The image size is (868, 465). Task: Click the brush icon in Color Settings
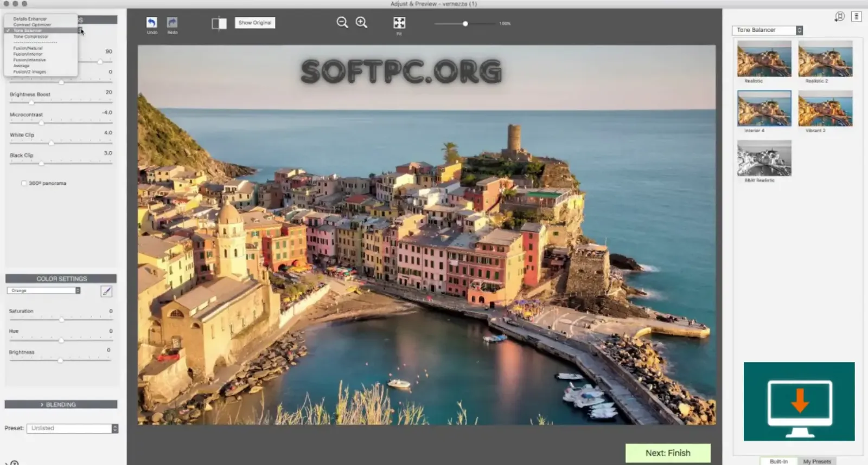[x=106, y=291]
